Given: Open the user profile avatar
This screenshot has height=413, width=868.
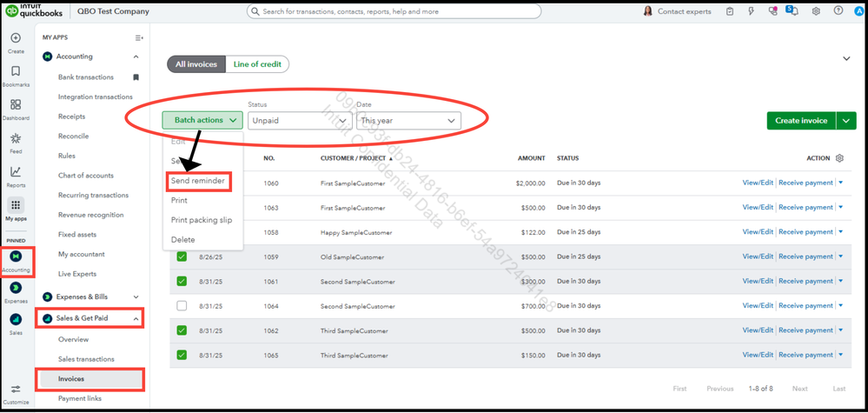Looking at the screenshot, I should [x=858, y=11].
